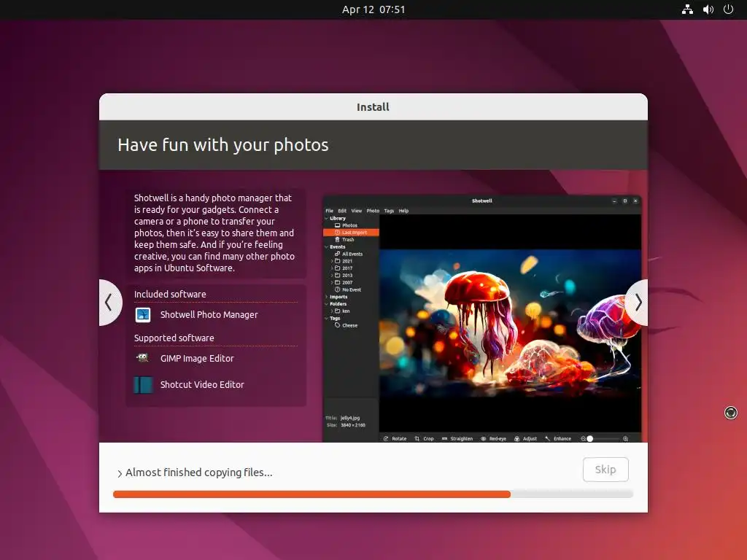The image size is (747, 560).
Task: Open Edit menu in Shotwell preview
Action: point(342,211)
